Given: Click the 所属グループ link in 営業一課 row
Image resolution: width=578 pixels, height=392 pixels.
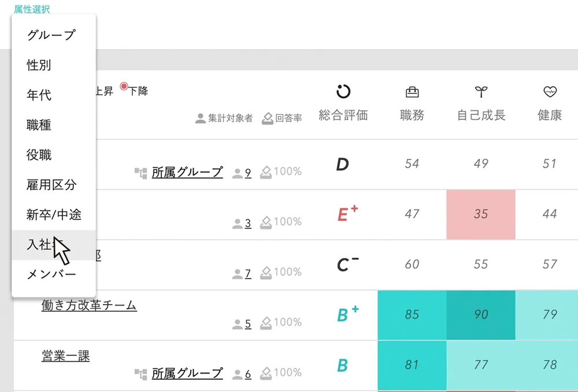Looking at the screenshot, I should click(x=187, y=373).
